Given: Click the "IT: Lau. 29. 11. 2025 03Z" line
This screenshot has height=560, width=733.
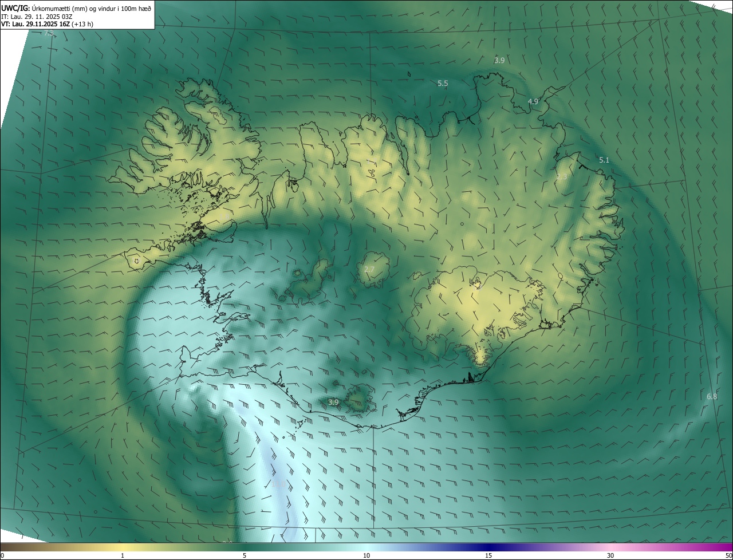Looking at the screenshot, I should pos(37,16).
